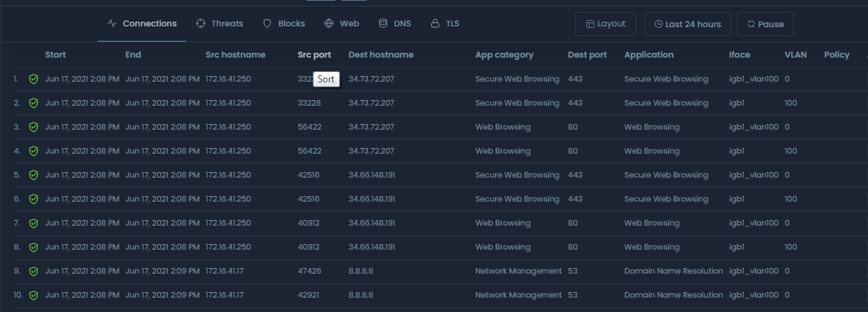The image size is (868, 312).
Task: Select Network Management category in row 10
Action: (518, 295)
